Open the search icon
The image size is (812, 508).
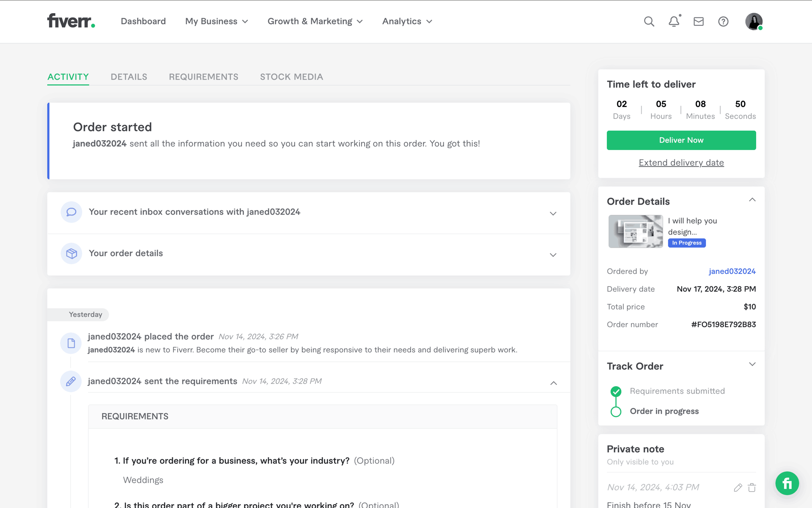(x=649, y=22)
